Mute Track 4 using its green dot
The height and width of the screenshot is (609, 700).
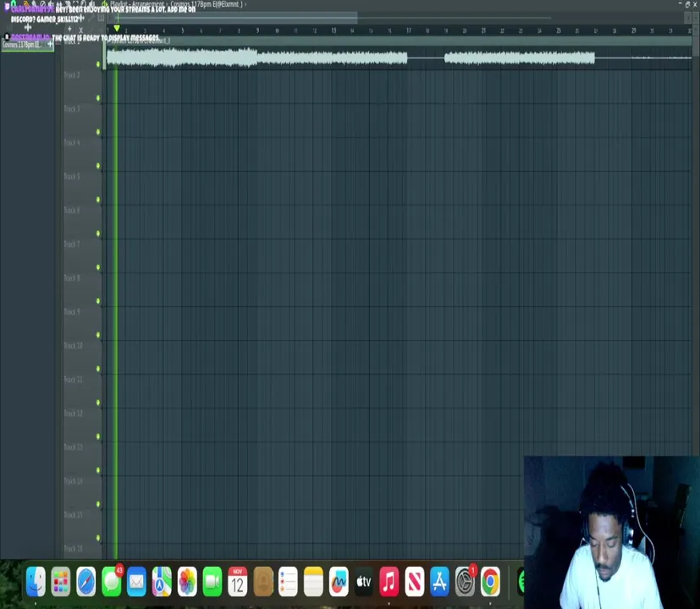point(98,166)
